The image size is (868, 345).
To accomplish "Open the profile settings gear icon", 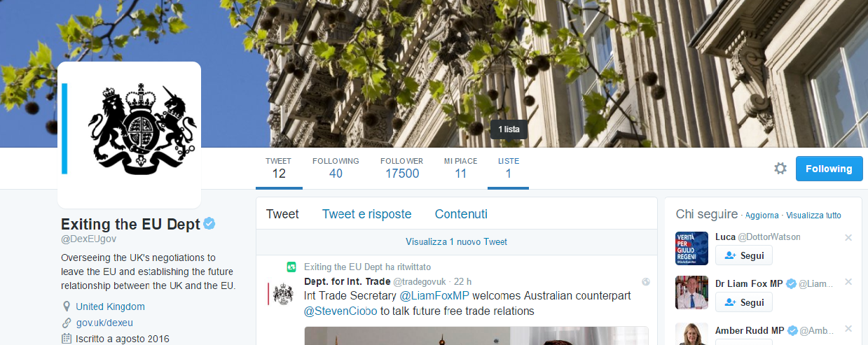I will coord(780,169).
